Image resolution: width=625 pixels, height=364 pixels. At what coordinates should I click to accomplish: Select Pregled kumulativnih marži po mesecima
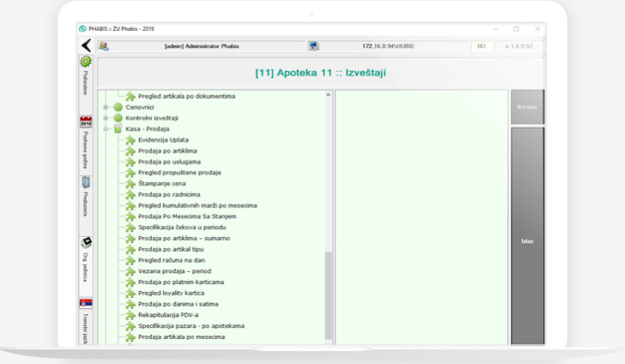click(x=197, y=205)
